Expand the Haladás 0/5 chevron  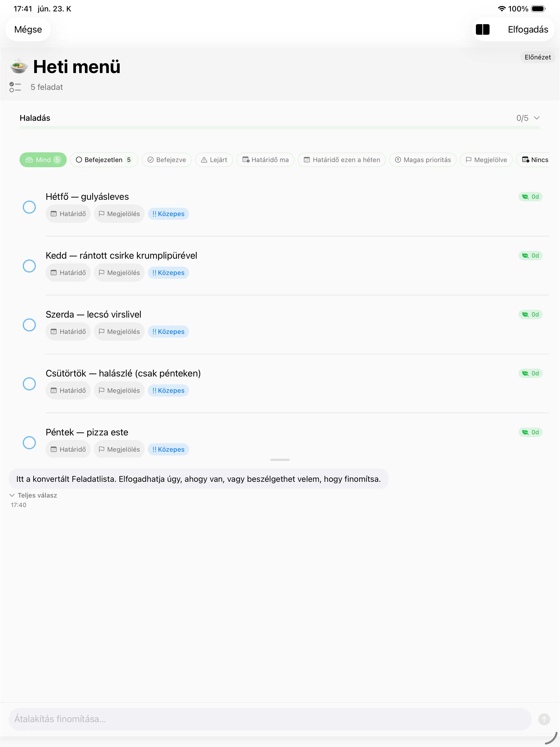[537, 118]
